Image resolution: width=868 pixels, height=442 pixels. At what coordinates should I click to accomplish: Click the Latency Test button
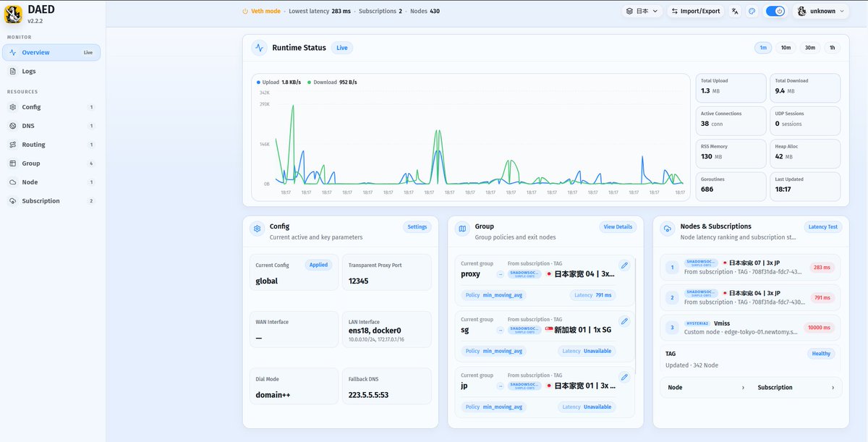coord(822,227)
